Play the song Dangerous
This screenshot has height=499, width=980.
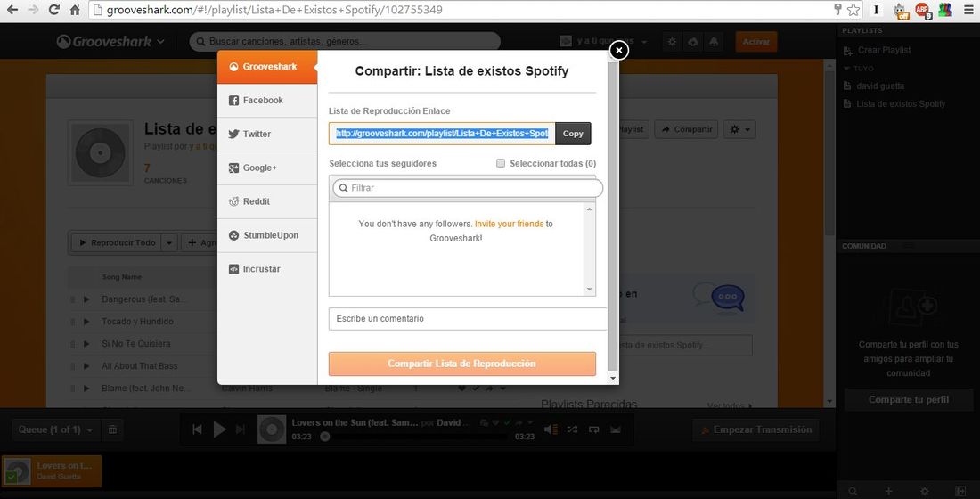[87, 299]
